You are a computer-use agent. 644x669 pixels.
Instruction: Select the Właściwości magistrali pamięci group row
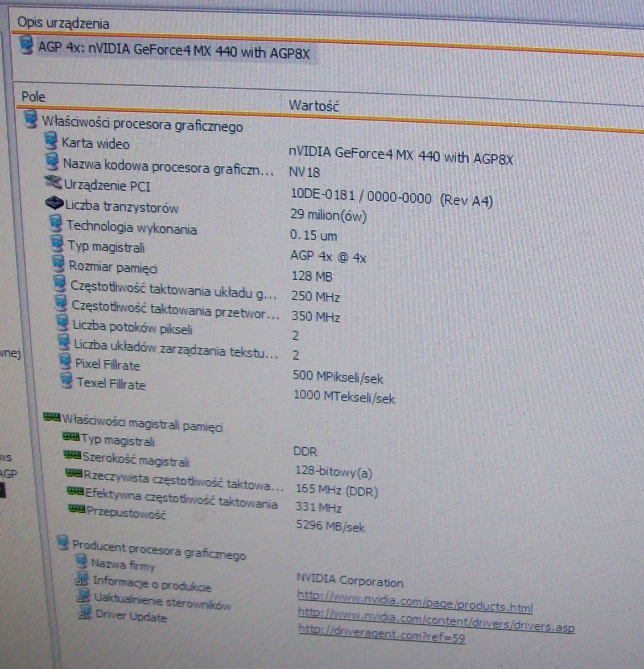142,423
